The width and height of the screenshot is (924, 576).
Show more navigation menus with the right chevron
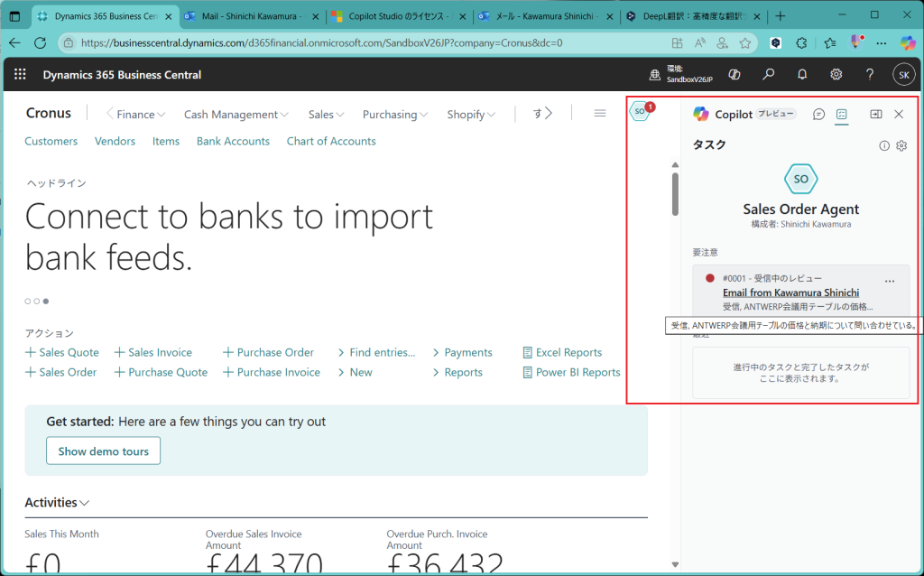coord(548,113)
